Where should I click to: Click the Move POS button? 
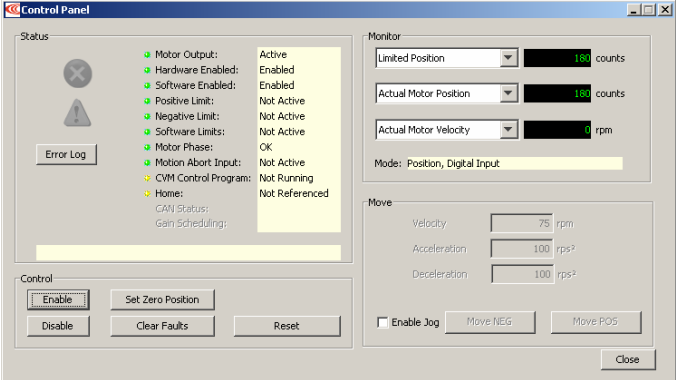pos(596,322)
